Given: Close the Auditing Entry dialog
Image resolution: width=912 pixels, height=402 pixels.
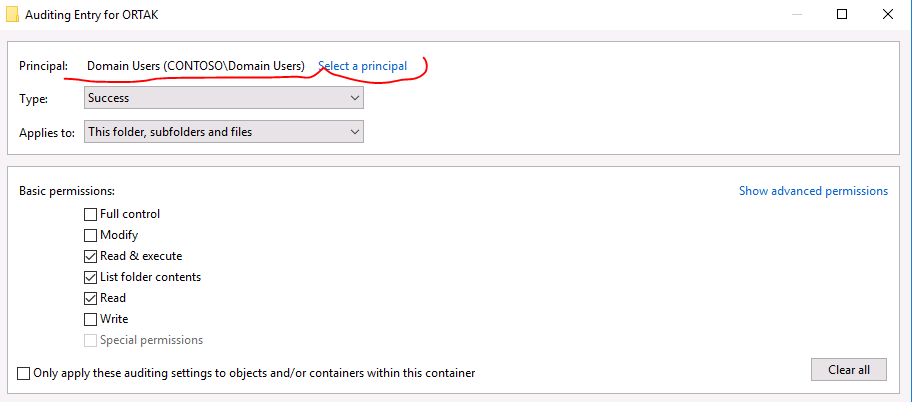Looking at the screenshot, I should pos(888,15).
